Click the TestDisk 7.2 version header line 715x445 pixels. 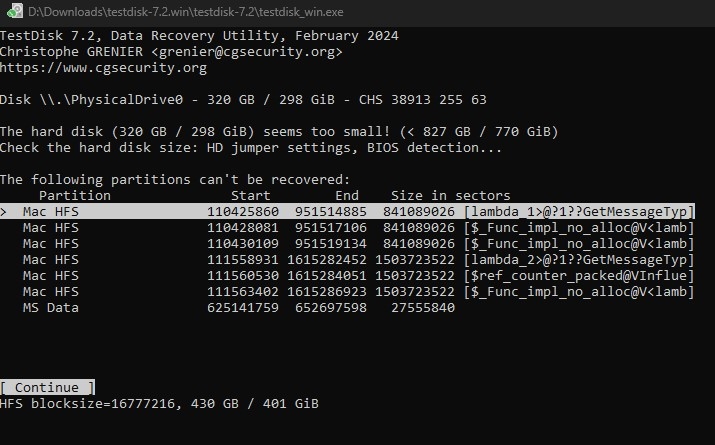click(199, 36)
